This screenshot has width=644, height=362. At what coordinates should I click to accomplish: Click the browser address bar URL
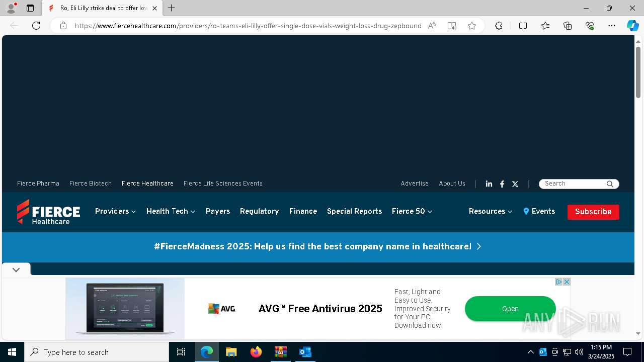[248, 26]
